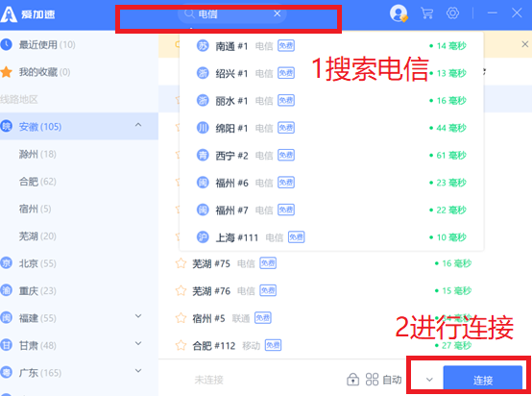Open the user account avatar
The width and height of the screenshot is (532, 396).
tap(399, 13)
